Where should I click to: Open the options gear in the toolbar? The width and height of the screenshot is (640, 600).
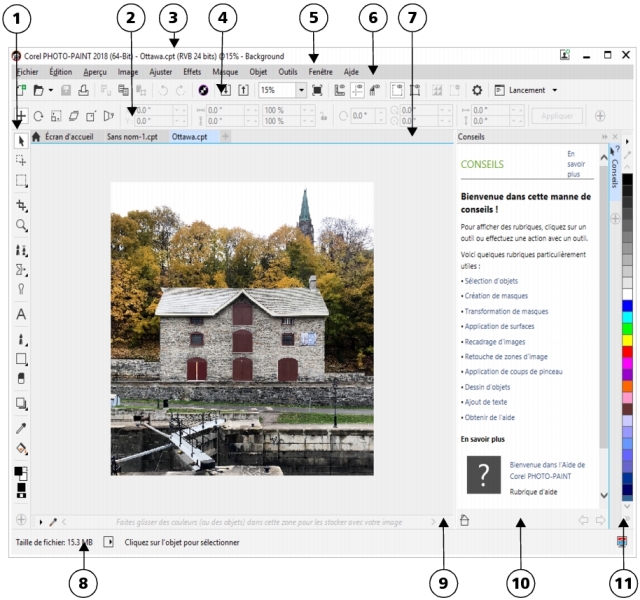477,90
